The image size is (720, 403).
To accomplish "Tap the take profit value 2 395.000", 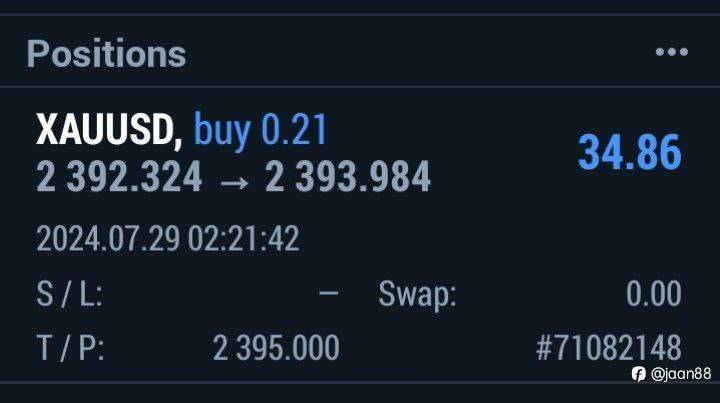I will [x=276, y=348].
